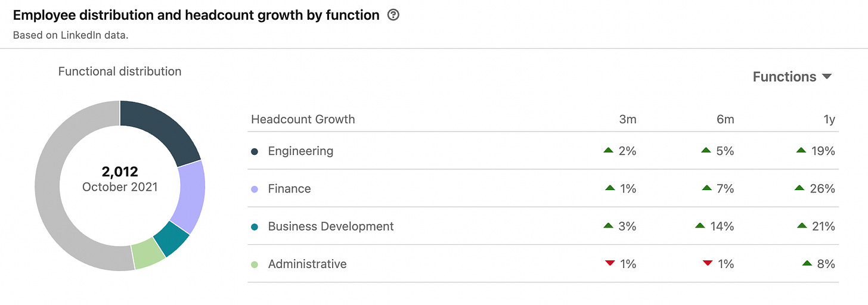Click the Administrative green bullet dot

coord(255,264)
